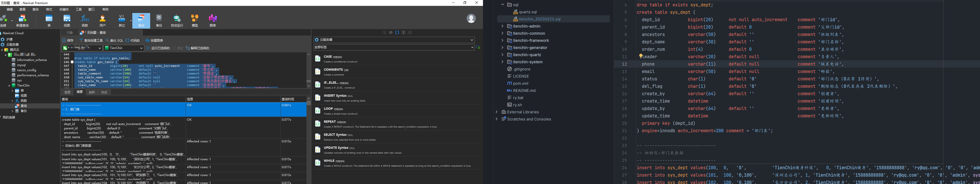This screenshot has height=184, width=980.
Task: Open the 帮助 menu
Action: (x=105, y=9)
